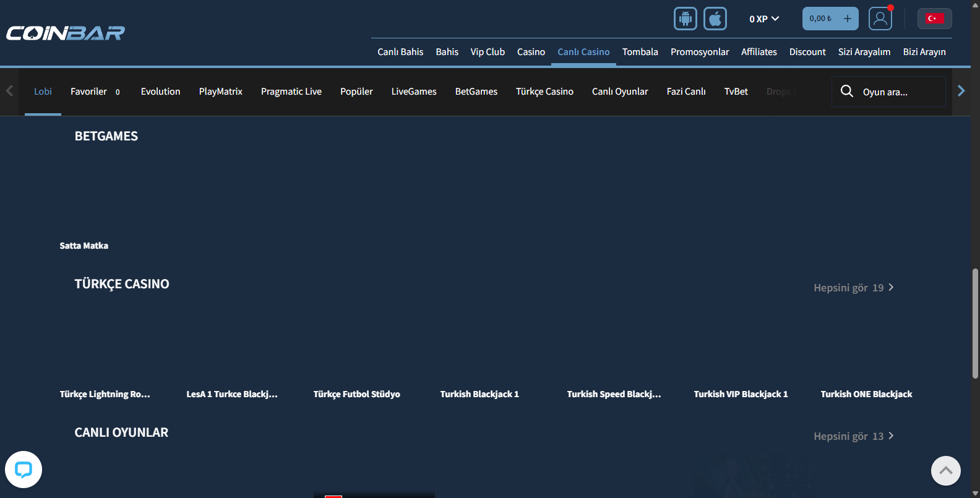Click the search magnifier icon

846,92
